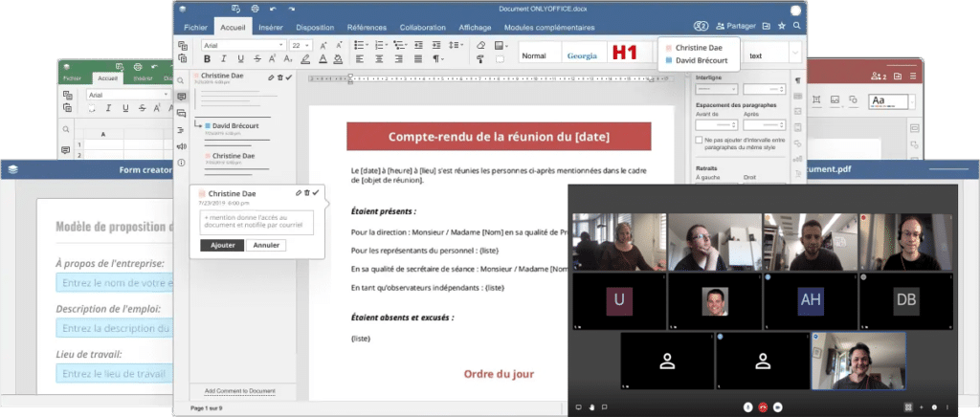980x417 pixels.
Task: Click Add Comment to Document link
Action: point(240,391)
